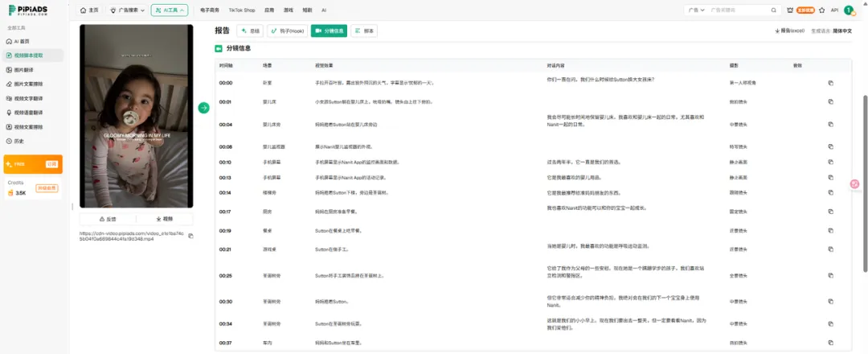
Task: Copy the 00:37 row
Action: click(830, 343)
